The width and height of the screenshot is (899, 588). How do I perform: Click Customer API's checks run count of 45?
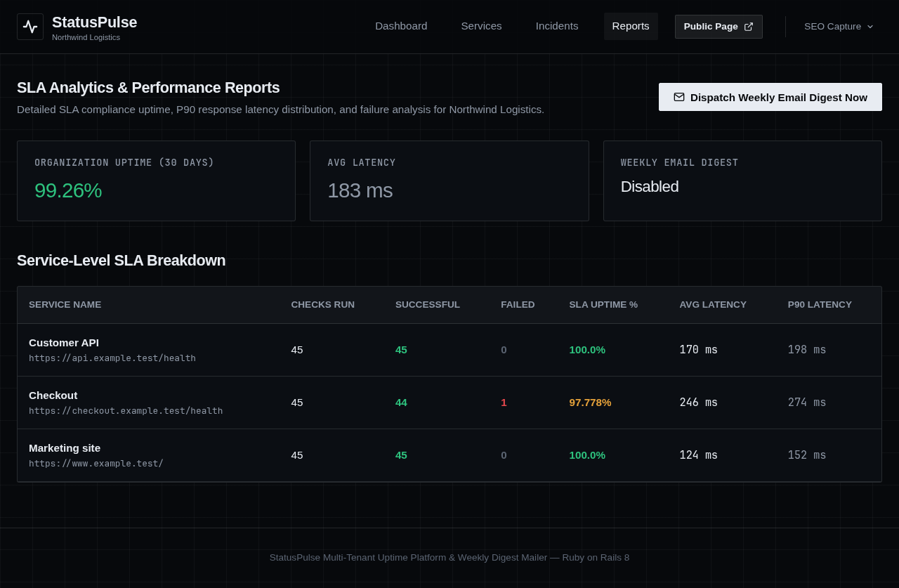point(297,350)
